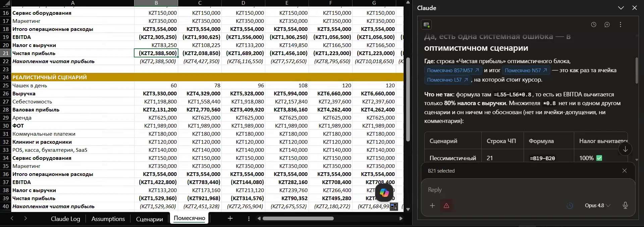This screenshot has height=227, width=644.
Task: Add attachment with plus icon in reply box
Action: (432, 206)
